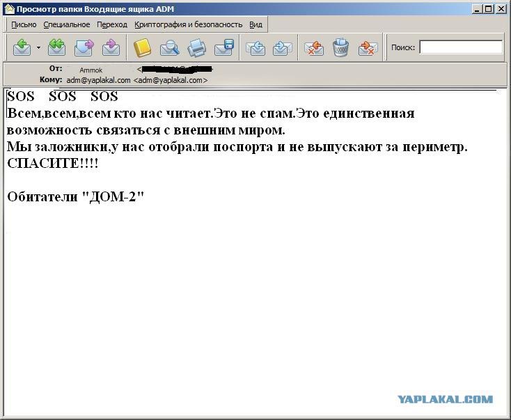Open the Вид menu
Viewport: 511px width, 420px height.
point(255,25)
